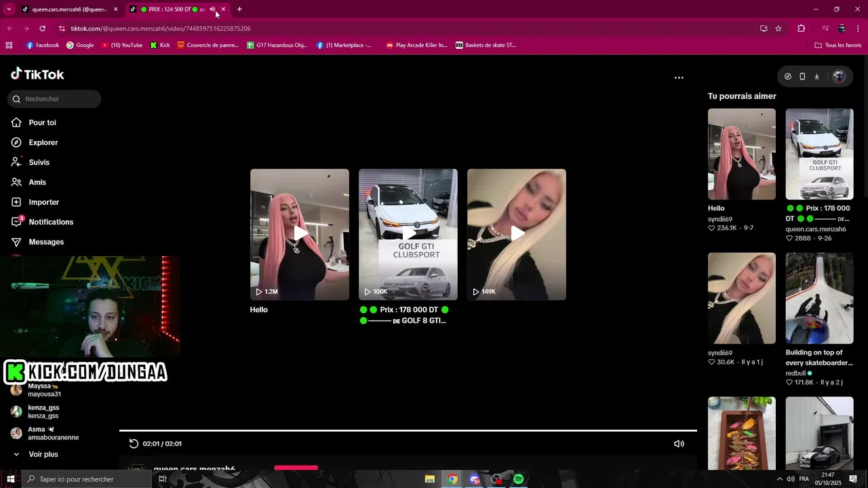Open Hello video by syndii69 in sidebar

(x=742, y=155)
